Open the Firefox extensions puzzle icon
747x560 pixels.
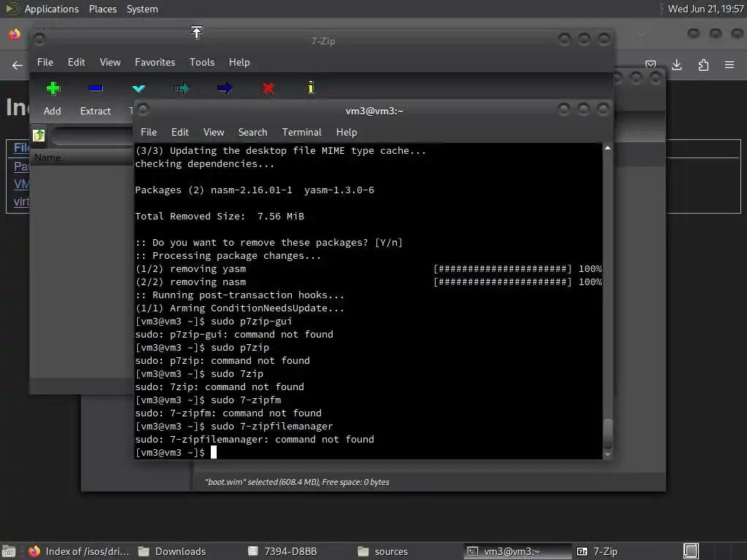click(703, 65)
